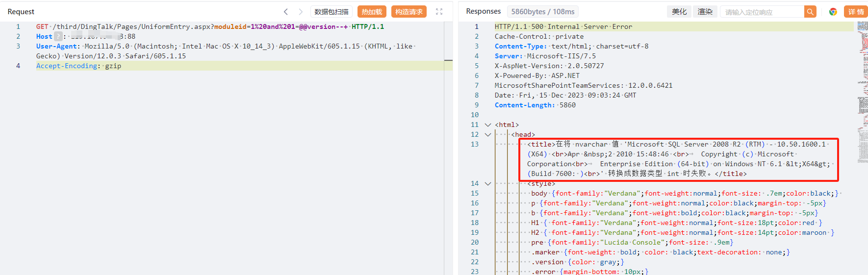Click the 美化 beautify button

pos(679,12)
